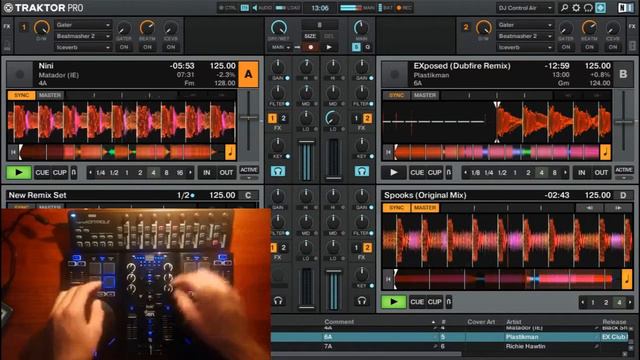
Task: Toggle master Snap S button
Action: (x=356, y=47)
